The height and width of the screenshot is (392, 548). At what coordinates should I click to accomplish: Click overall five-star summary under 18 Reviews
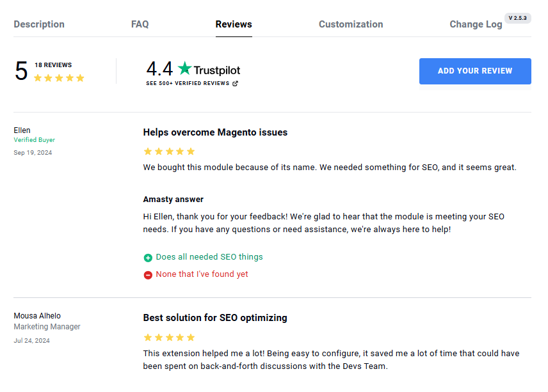59,78
